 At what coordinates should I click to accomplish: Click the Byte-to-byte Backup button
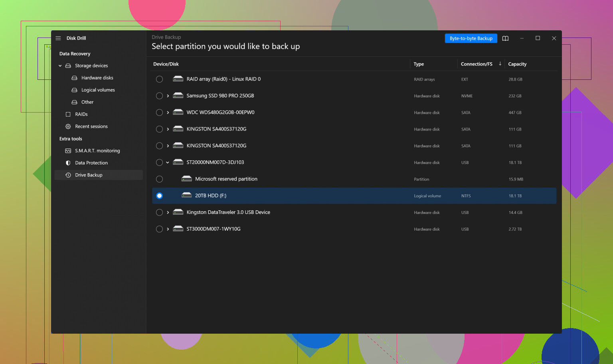tap(471, 38)
